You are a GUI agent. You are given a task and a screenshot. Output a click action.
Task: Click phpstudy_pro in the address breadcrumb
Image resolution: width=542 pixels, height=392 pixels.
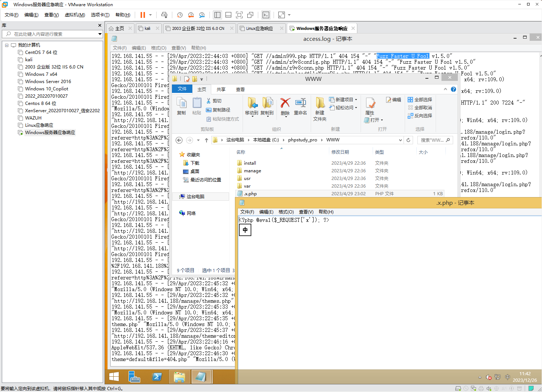pyautogui.click(x=302, y=140)
